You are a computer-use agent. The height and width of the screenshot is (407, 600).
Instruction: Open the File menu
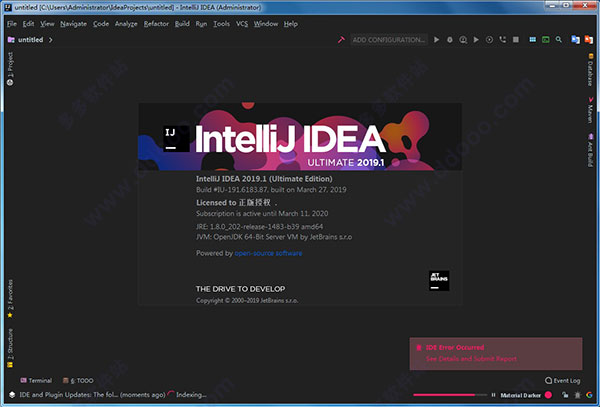coord(12,24)
